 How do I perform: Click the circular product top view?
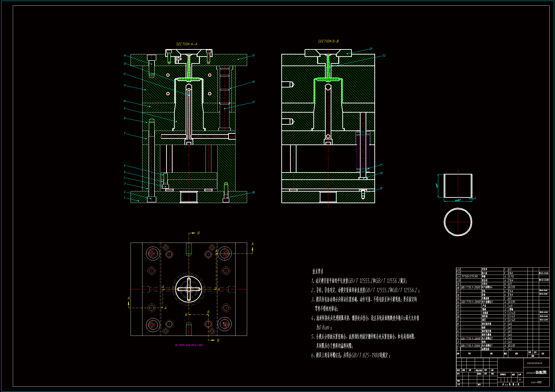click(458, 222)
